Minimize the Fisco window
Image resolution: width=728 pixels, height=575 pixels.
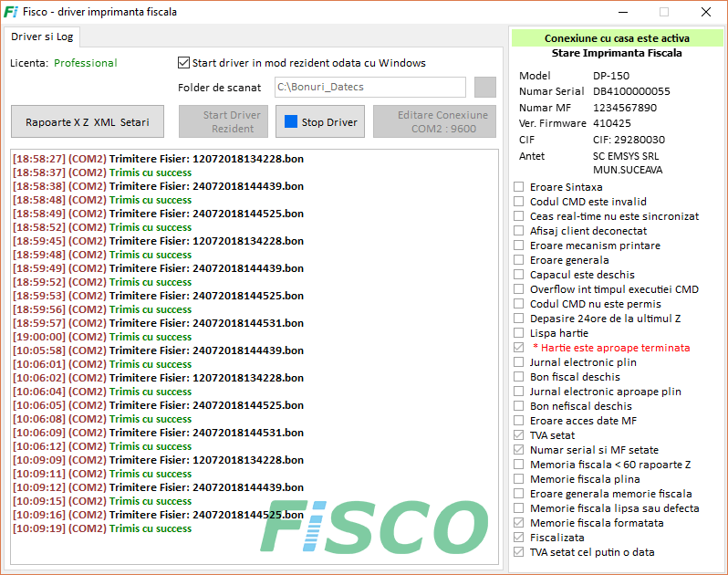623,12
